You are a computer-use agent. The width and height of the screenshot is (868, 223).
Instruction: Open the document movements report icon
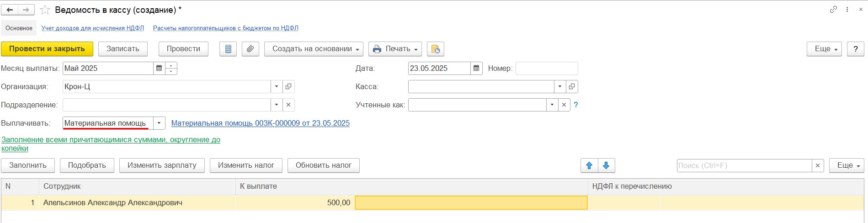(228, 49)
